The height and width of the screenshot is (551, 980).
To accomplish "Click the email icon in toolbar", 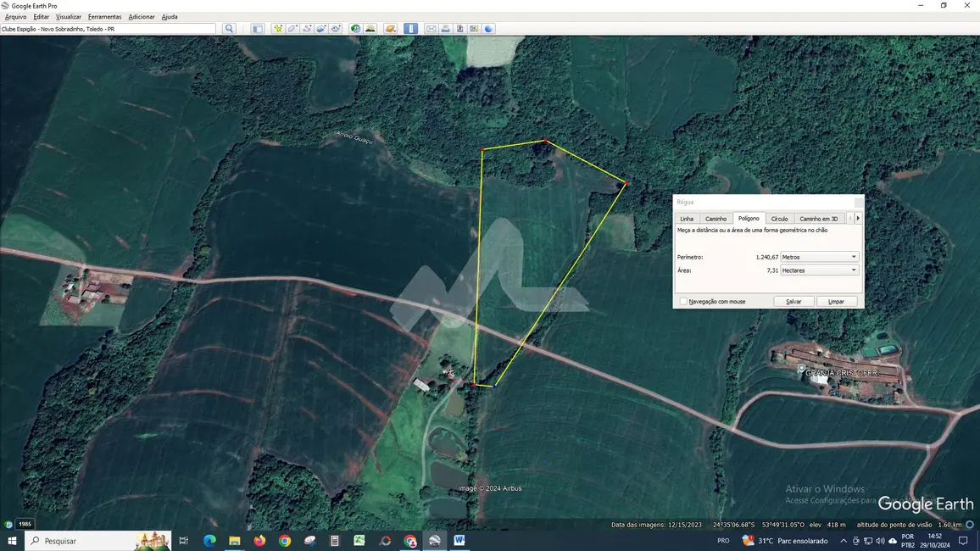I will [431, 29].
